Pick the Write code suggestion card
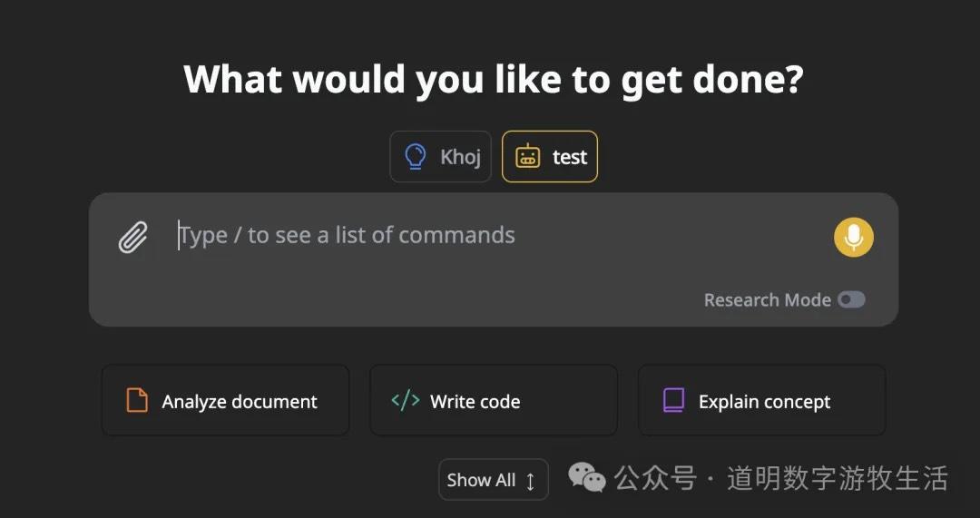Screen dimensions: 980x518 coord(493,401)
